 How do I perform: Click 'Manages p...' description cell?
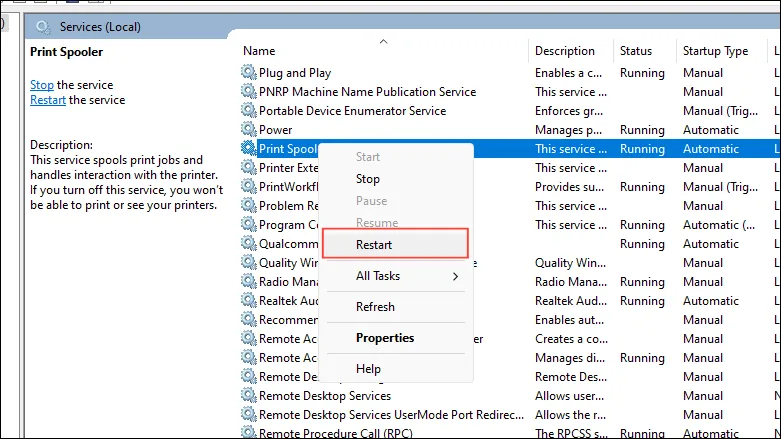[568, 130]
